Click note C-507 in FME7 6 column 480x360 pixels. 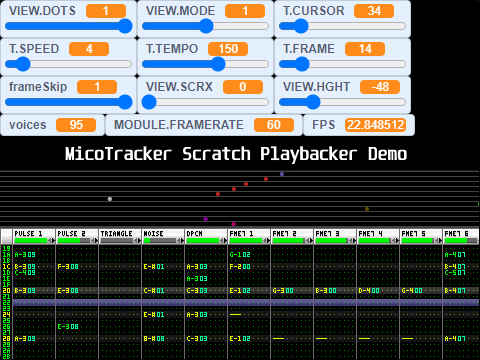(455, 273)
